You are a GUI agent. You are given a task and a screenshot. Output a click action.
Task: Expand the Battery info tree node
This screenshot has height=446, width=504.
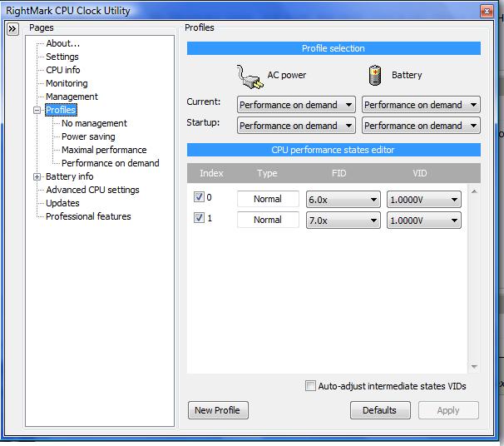click(37, 177)
